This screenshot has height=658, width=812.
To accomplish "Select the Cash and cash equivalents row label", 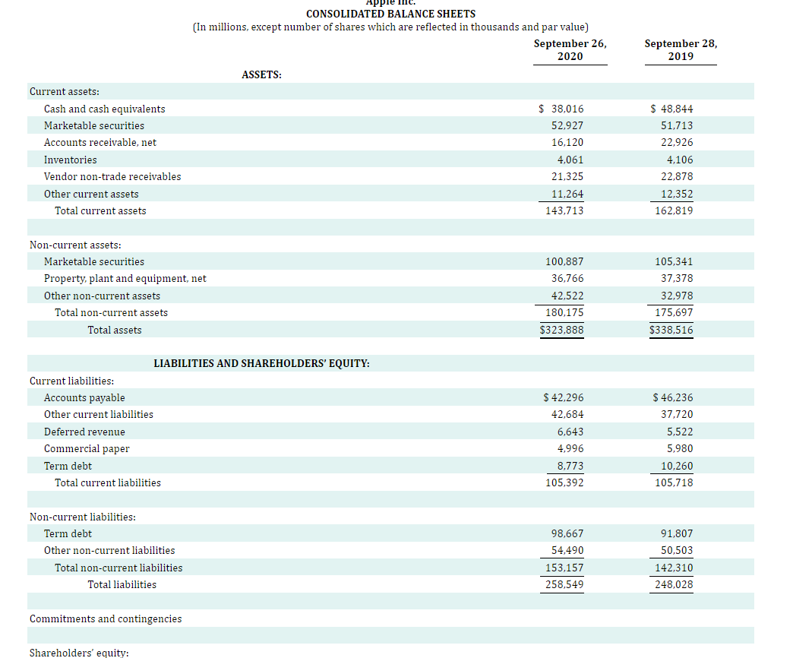I will pyautogui.click(x=103, y=108).
